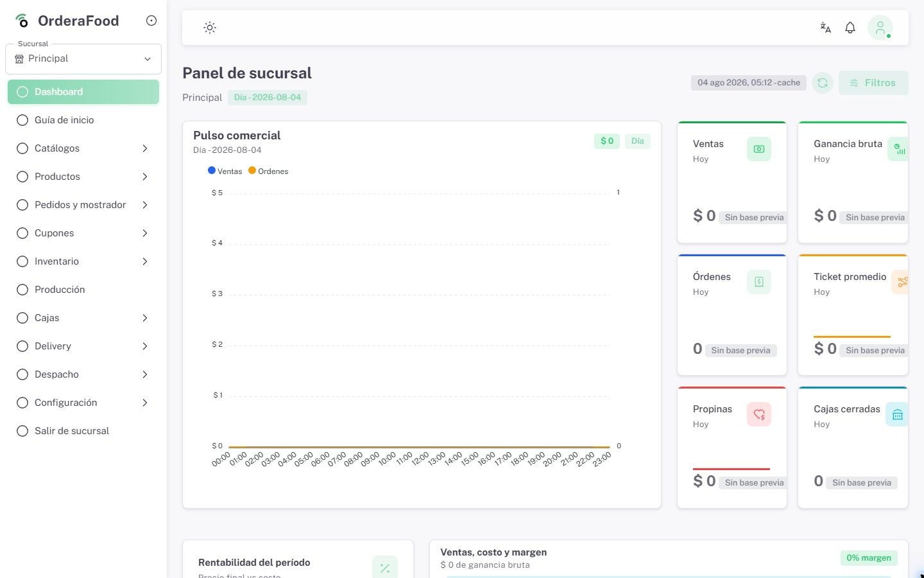Open the Guía de inicio menu item
The width and height of the screenshot is (924, 578).
[83, 120]
